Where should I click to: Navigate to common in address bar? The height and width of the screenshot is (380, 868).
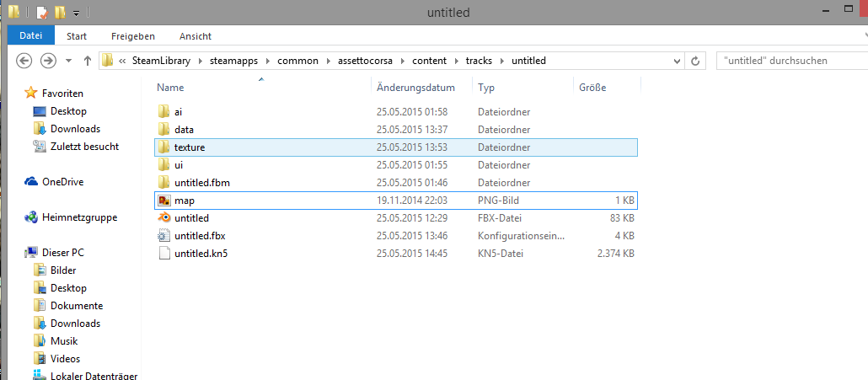(x=297, y=61)
